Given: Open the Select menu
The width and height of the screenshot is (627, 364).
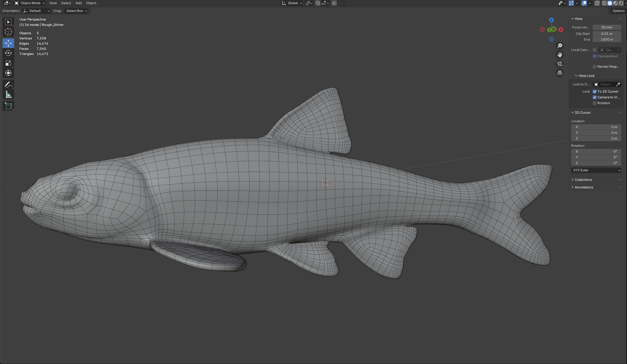Looking at the screenshot, I should 66,3.
